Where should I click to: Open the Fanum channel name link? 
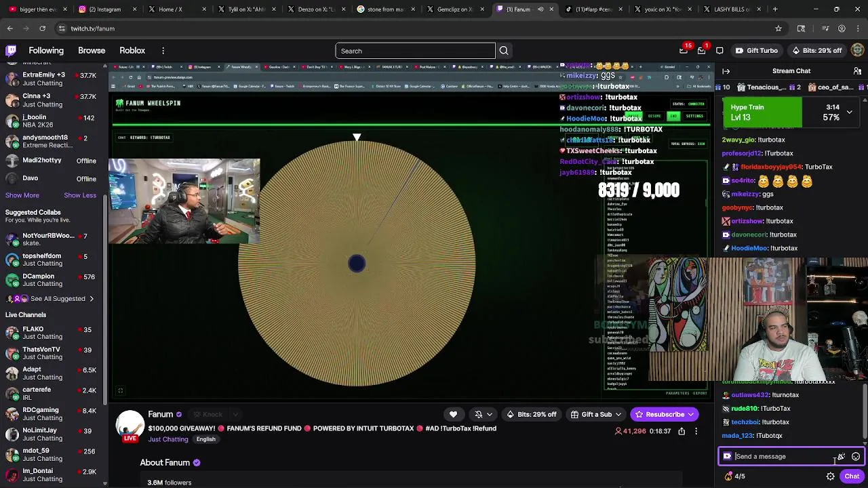(161, 414)
